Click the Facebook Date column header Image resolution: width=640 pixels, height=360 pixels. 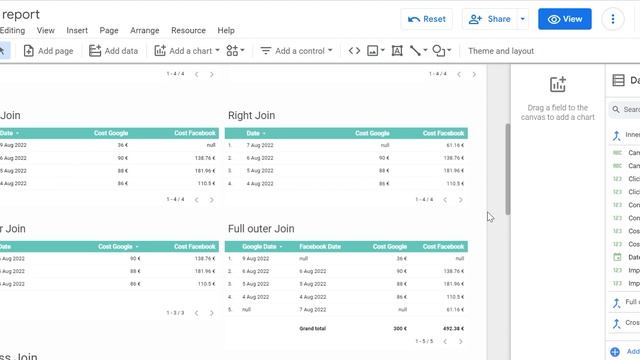coord(320,247)
